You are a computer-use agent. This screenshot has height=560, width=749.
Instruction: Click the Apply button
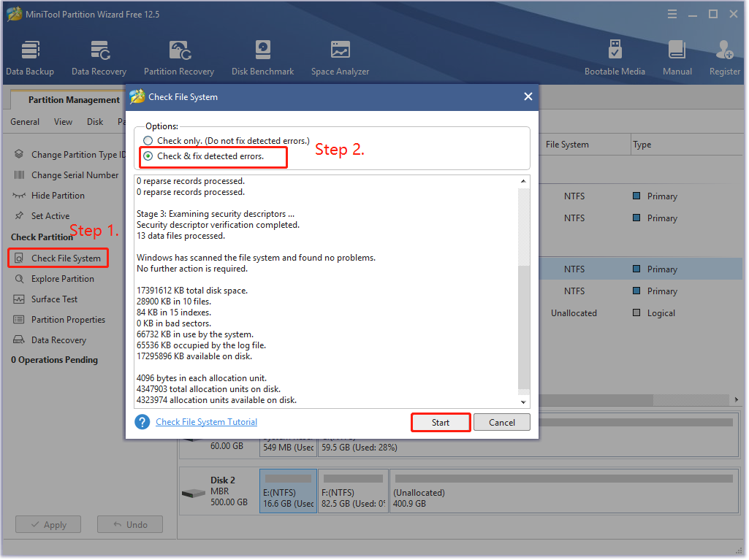click(48, 525)
